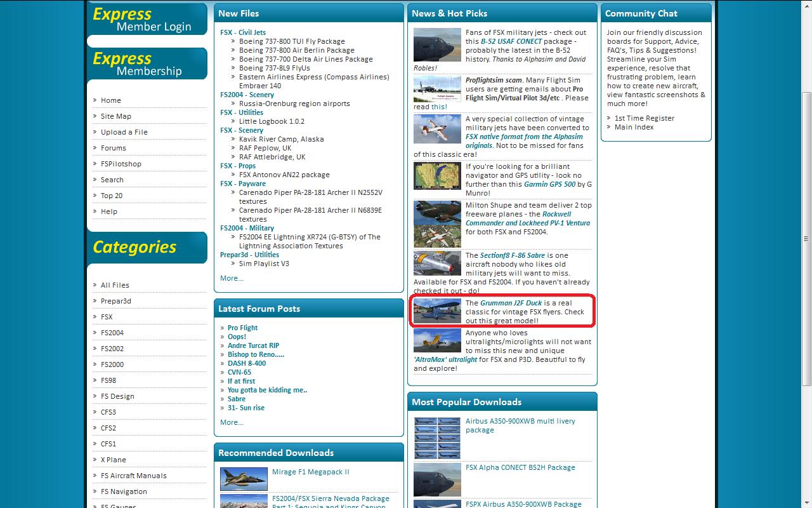Select CFS2 category
This screenshot has width=812, height=508.
tap(108, 428)
